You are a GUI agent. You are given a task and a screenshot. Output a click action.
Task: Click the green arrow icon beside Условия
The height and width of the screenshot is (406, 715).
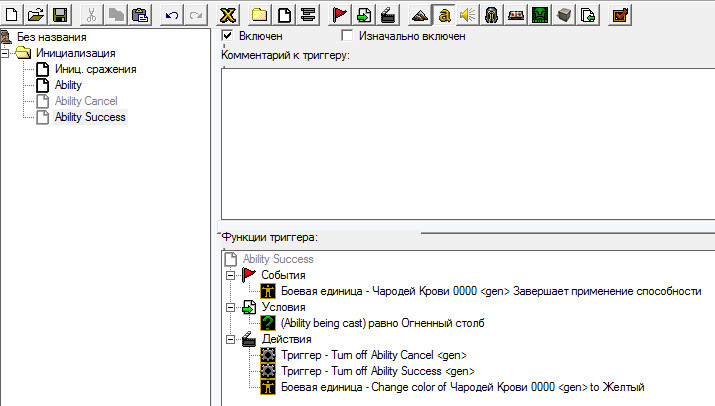(x=249, y=307)
